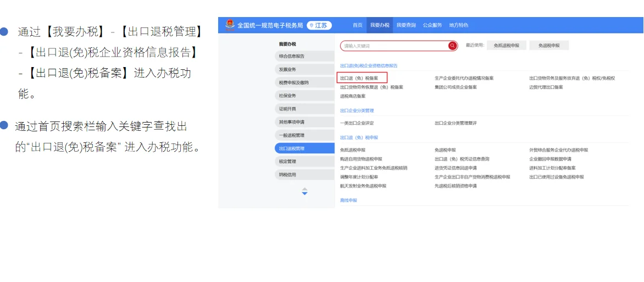Click the 出口企业分类管理 section heading
Screen dimensions: 644x282
click(x=357, y=110)
